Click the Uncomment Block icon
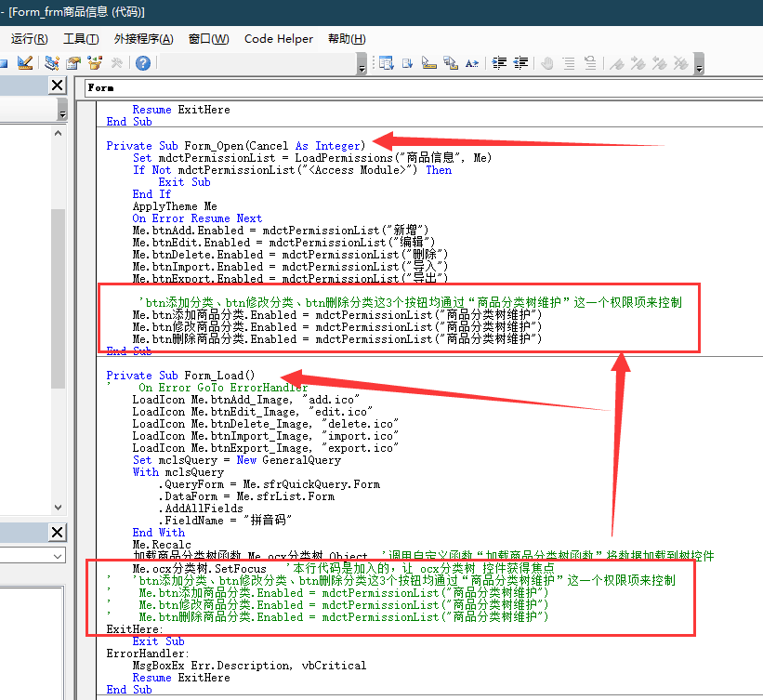The image size is (763, 700). click(x=590, y=63)
